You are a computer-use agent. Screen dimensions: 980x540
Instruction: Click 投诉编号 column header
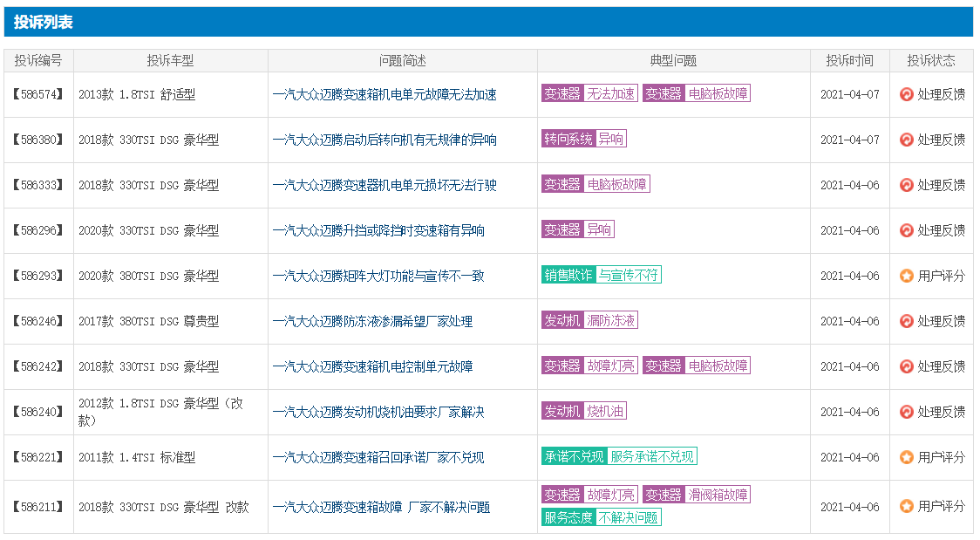pos(38,60)
